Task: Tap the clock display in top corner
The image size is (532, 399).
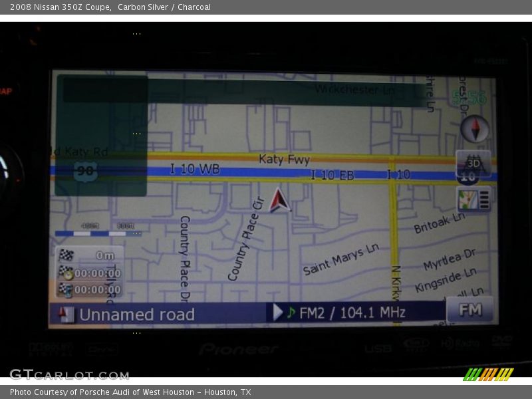Action: tap(469, 98)
